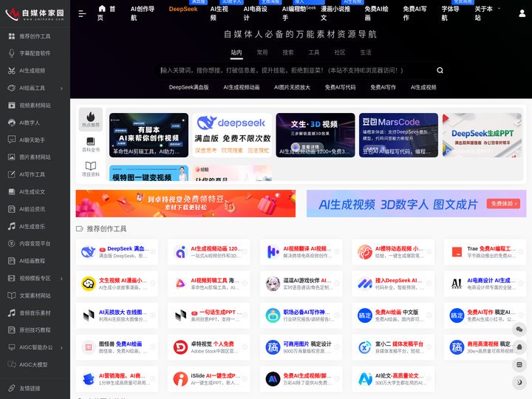
Task: Open 内容变现平台 sidebar item
Action: pyautogui.click(x=35, y=244)
